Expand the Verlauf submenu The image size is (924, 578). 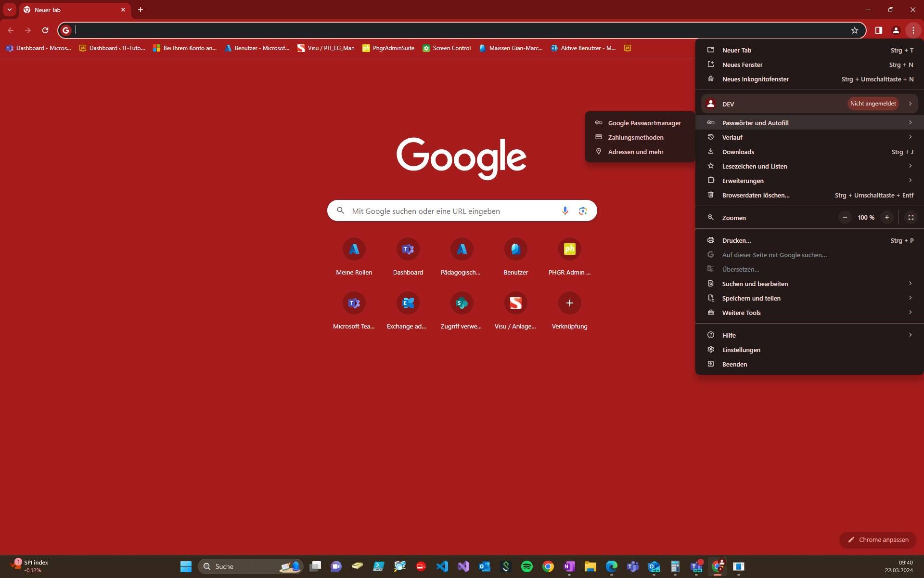point(809,137)
